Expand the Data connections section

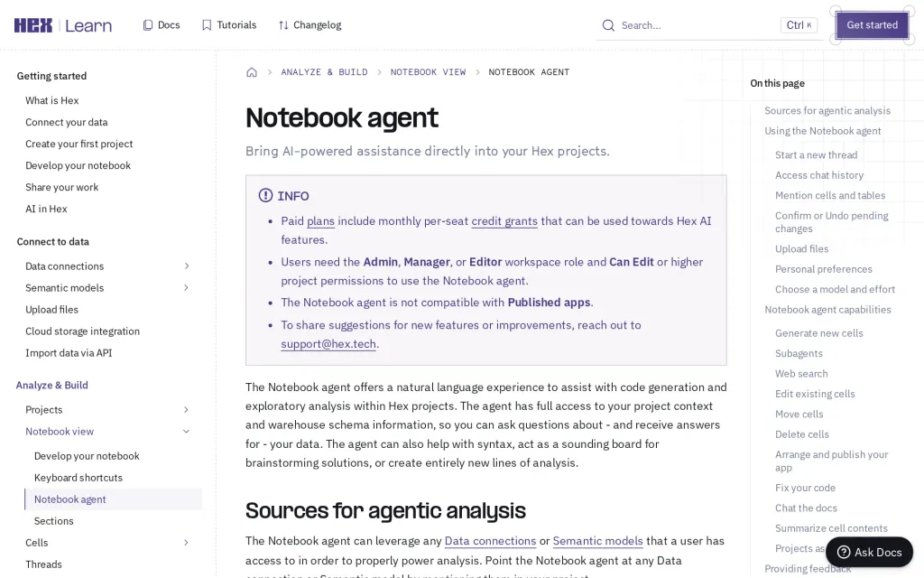point(186,266)
